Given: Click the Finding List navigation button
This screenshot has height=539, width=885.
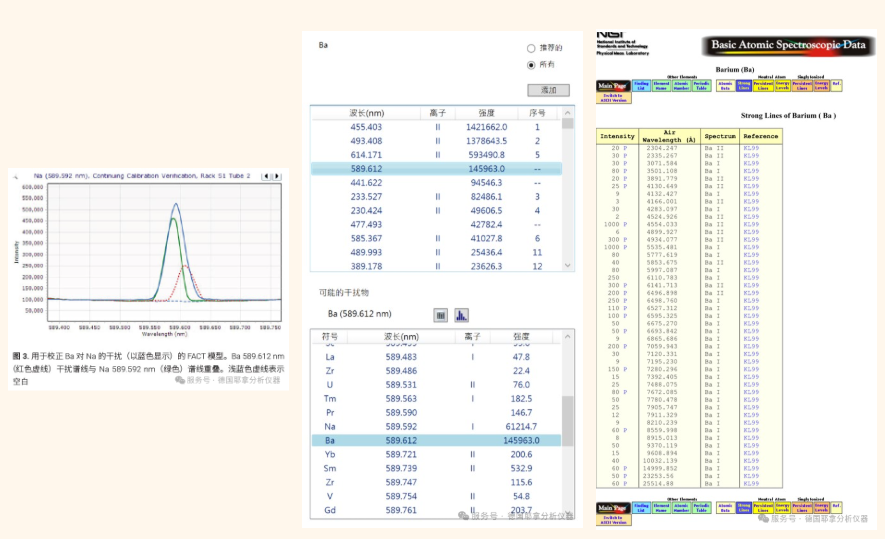Looking at the screenshot, I should pyautogui.click(x=641, y=86).
